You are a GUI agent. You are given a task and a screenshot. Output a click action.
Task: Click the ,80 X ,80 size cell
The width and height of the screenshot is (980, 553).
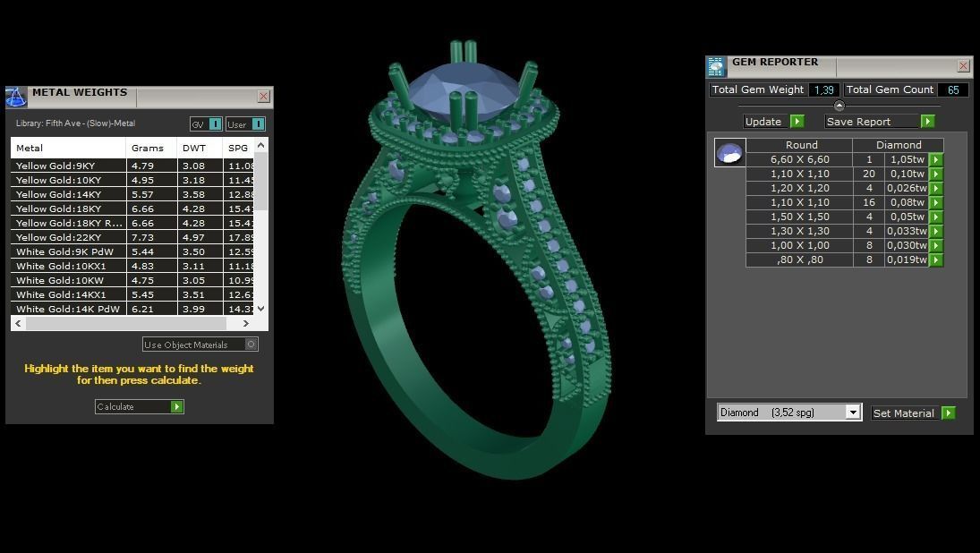tap(799, 259)
